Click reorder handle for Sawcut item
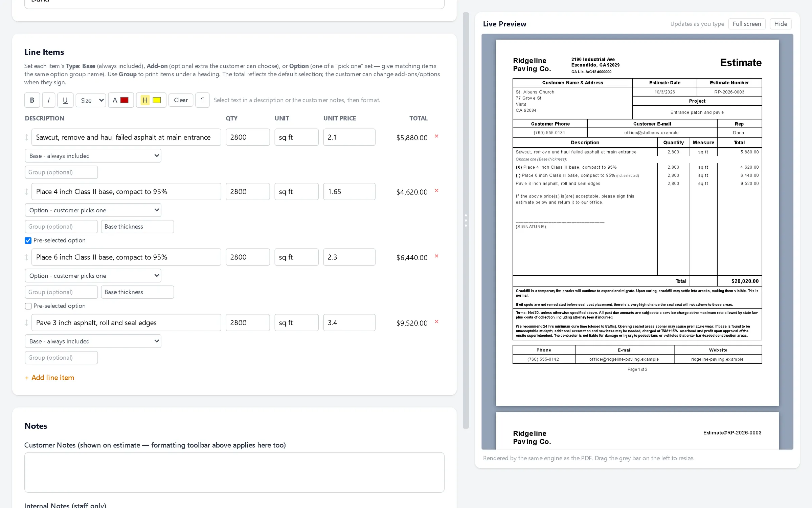This screenshot has width=812, height=508. 27,137
